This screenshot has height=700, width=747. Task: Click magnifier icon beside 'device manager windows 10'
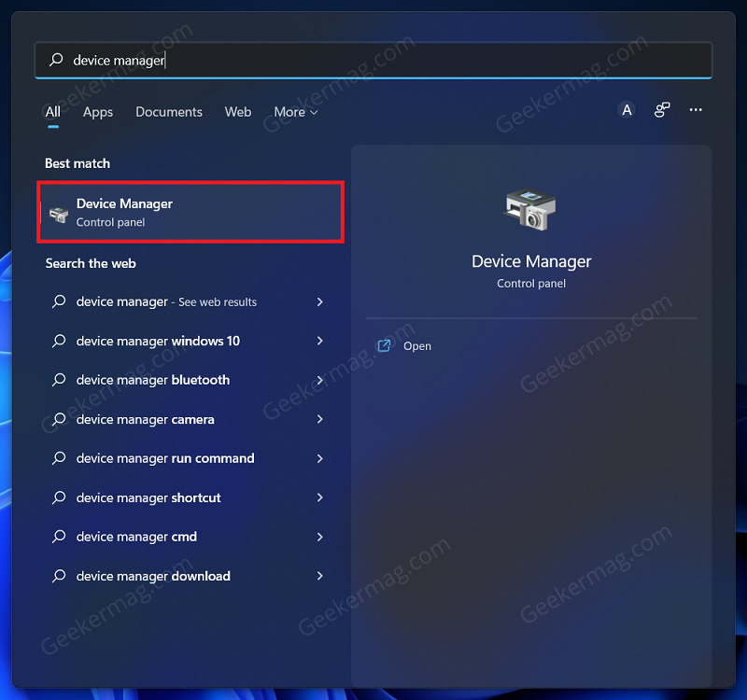coord(59,341)
